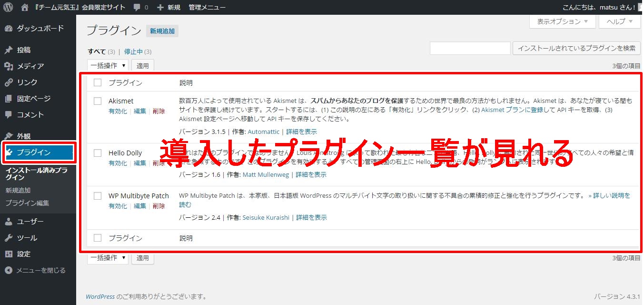Click the 新規追加 button beside the title
644x305 pixels.
[162, 31]
